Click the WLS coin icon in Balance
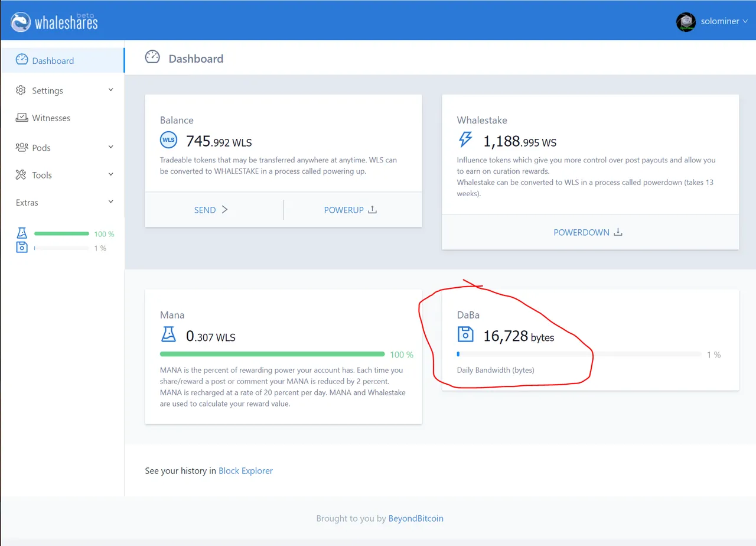756x546 pixels. (168, 141)
